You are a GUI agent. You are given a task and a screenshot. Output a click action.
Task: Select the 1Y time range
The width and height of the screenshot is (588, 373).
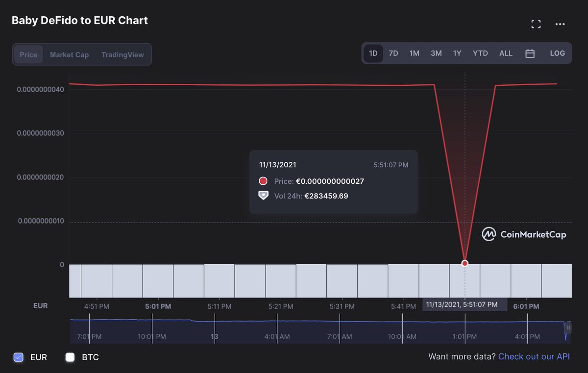457,53
